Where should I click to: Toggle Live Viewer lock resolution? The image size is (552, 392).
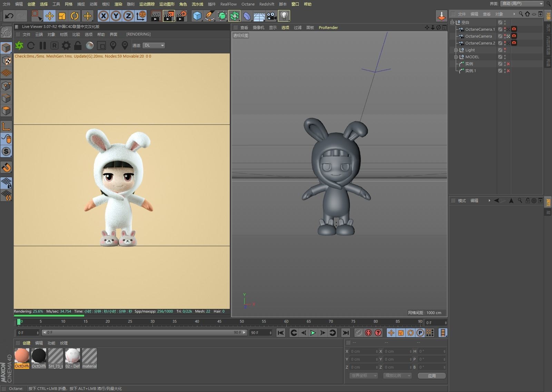tap(78, 46)
